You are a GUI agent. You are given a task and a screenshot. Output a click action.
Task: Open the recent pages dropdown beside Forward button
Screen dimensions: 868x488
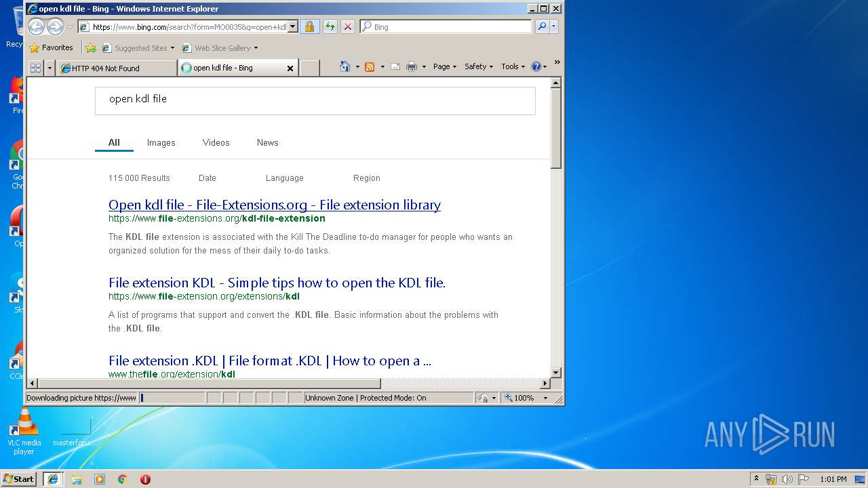pos(70,27)
